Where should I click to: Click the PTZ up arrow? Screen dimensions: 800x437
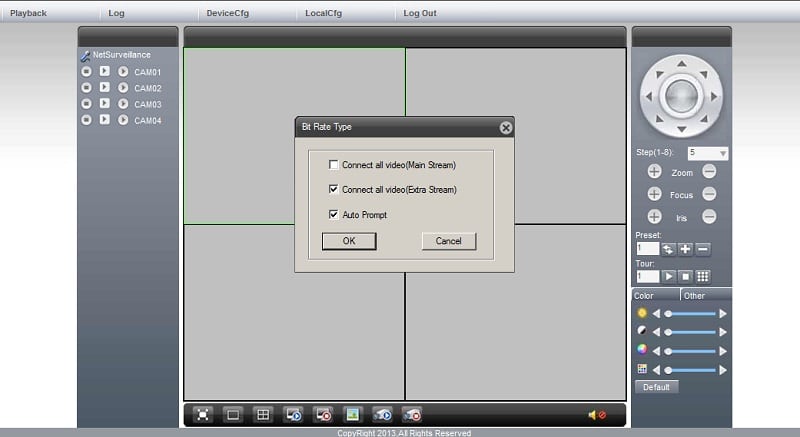coord(681,67)
